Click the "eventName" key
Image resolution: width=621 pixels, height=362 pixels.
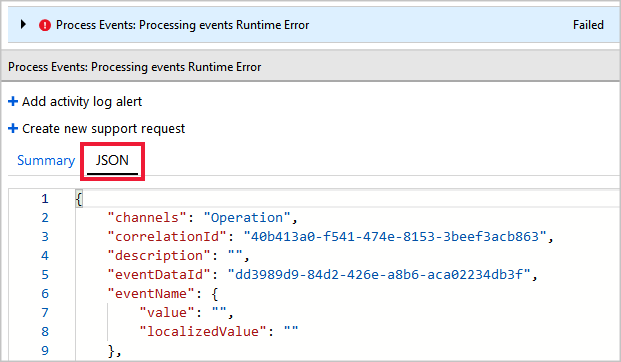(x=151, y=293)
